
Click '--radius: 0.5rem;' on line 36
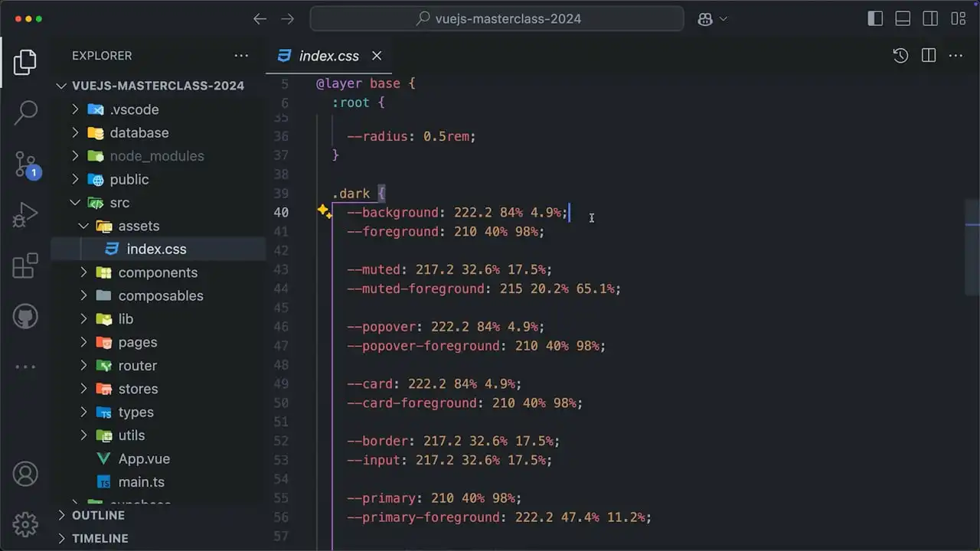click(x=411, y=136)
